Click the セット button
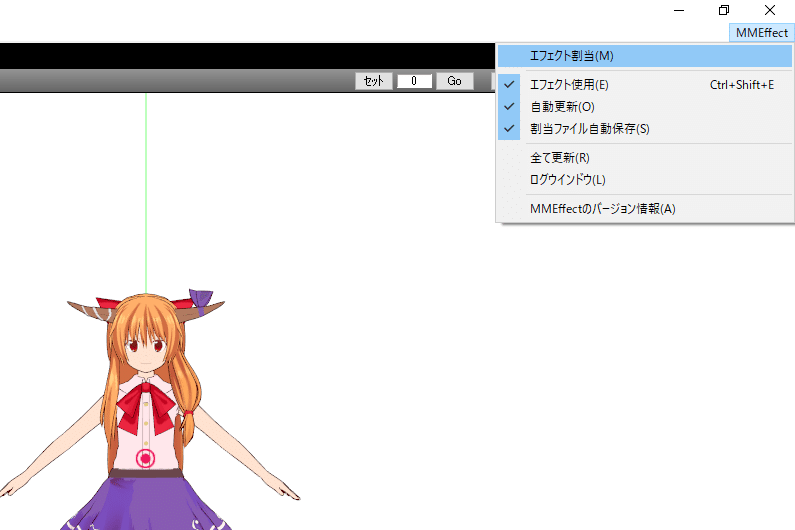 click(x=374, y=81)
